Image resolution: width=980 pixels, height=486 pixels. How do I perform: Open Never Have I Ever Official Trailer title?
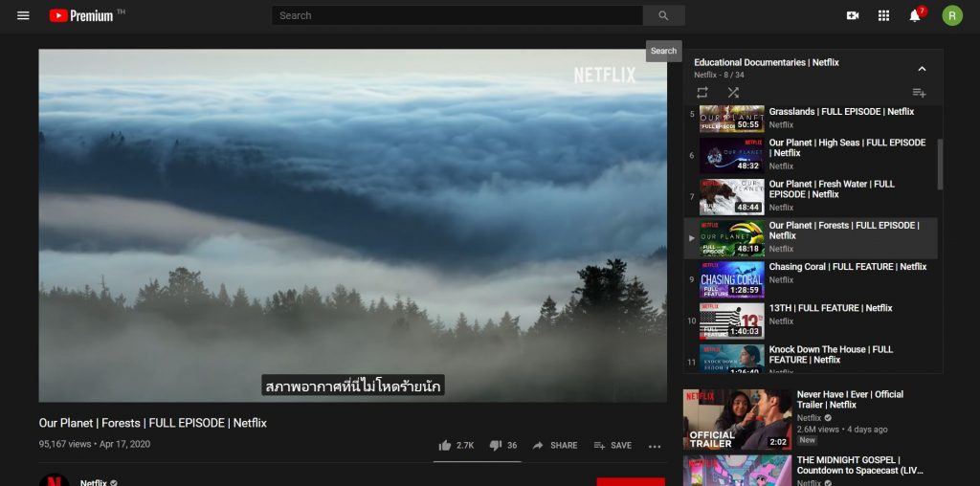[850, 399]
